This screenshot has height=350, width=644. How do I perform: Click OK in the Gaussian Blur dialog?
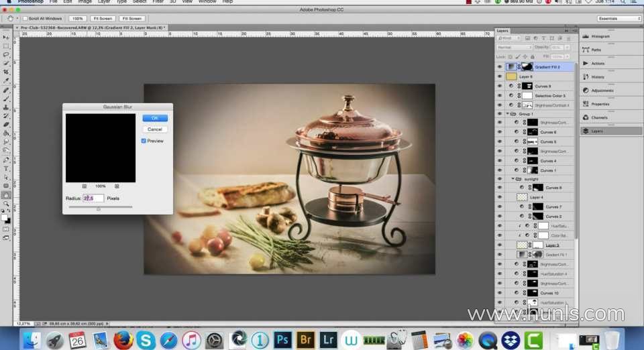click(155, 118)
